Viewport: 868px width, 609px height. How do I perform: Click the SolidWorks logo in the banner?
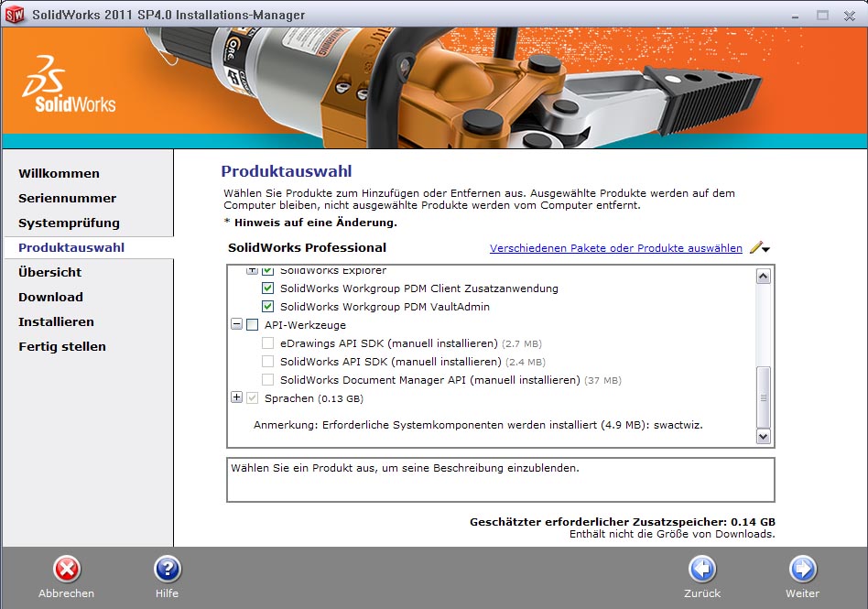click(x=69, y=84)
